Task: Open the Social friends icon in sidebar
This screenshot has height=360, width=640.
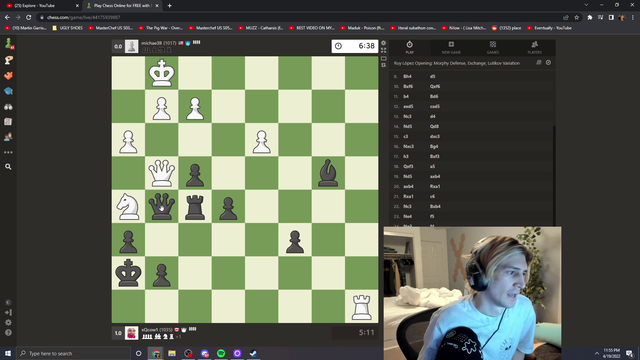Action: [8, 137]
